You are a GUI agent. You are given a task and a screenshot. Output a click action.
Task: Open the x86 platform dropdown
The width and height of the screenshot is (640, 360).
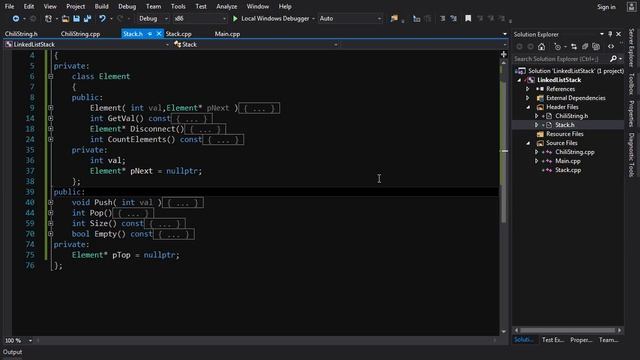click(x=200, y=19)
